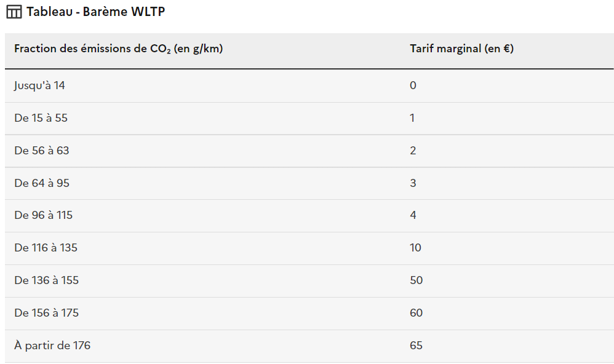Screen dimensions: 614x364
Task: Click the De 15 à 55 cell
Action: 41,118
